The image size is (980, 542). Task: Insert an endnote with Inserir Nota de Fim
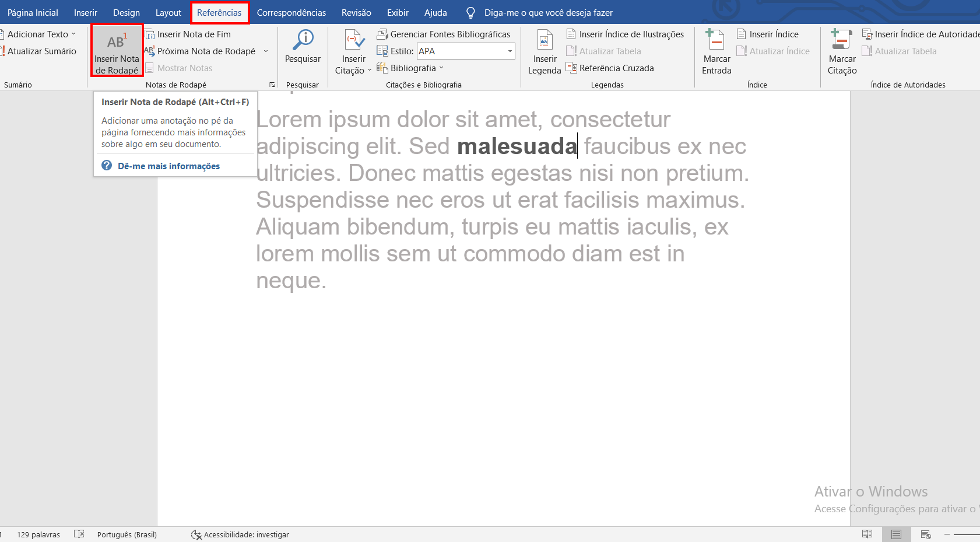pos(188,34)
